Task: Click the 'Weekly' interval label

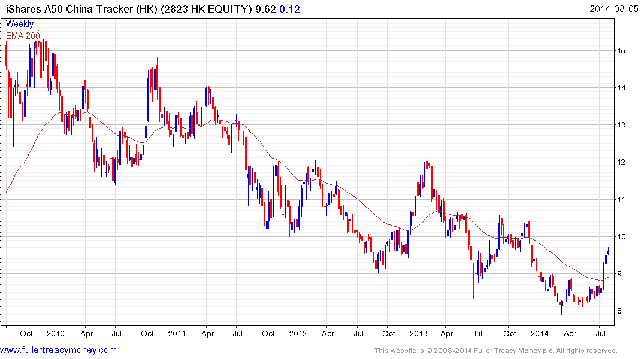Action: pos(19,24)
